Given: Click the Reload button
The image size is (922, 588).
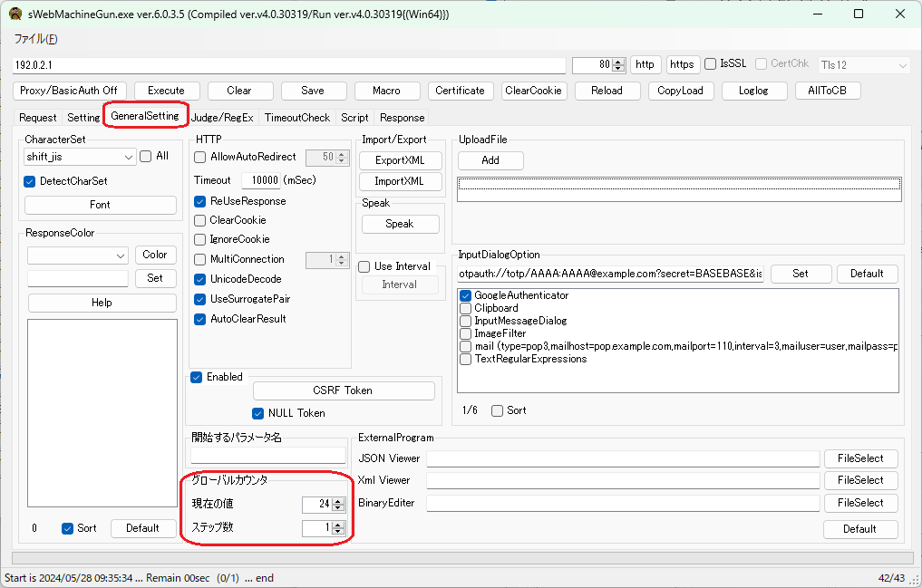Looking at the screenshot, I should 607,91.
